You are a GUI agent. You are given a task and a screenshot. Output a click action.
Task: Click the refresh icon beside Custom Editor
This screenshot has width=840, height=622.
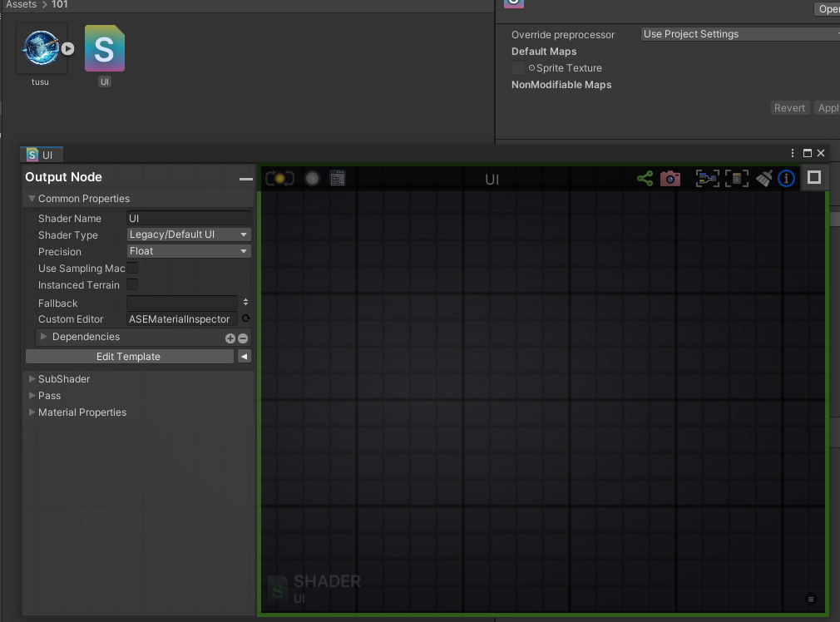click(246, 318)
